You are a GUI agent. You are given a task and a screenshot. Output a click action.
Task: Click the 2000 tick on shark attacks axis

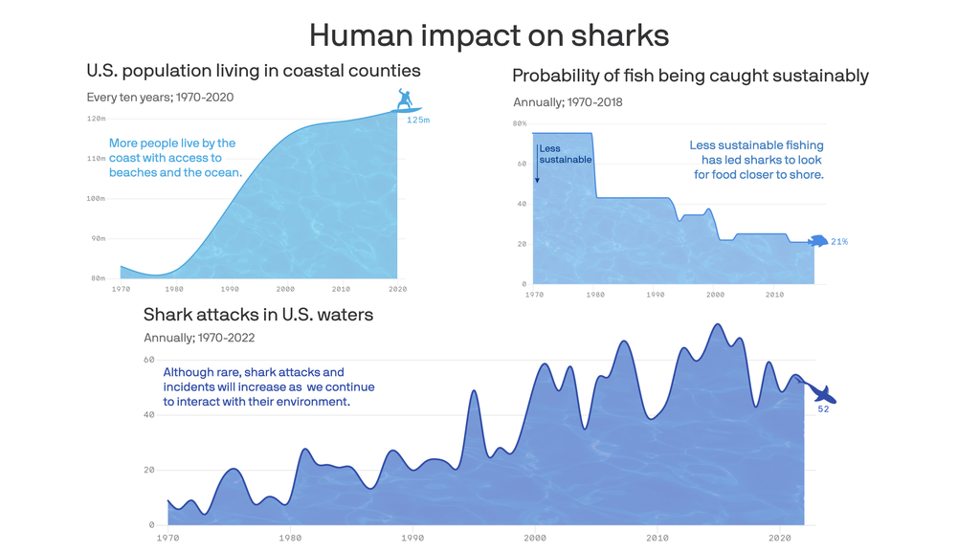(x=535, y=538)
